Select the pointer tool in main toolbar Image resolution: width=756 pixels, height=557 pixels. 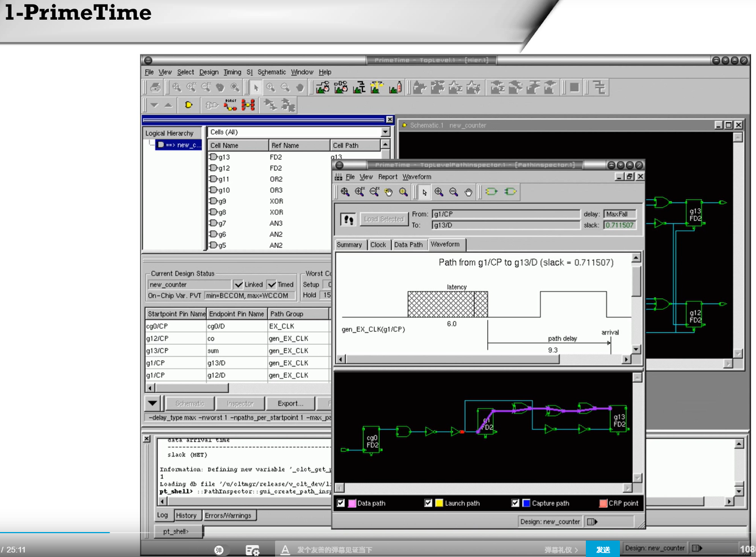(x=256, y=87)
